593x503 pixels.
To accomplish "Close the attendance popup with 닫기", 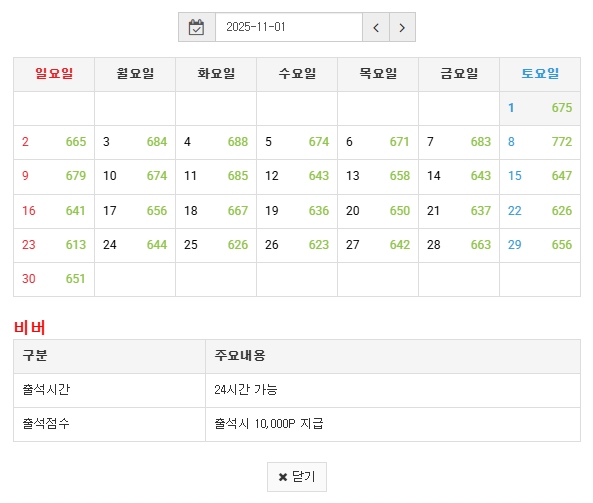I will (x=297, y=477).
